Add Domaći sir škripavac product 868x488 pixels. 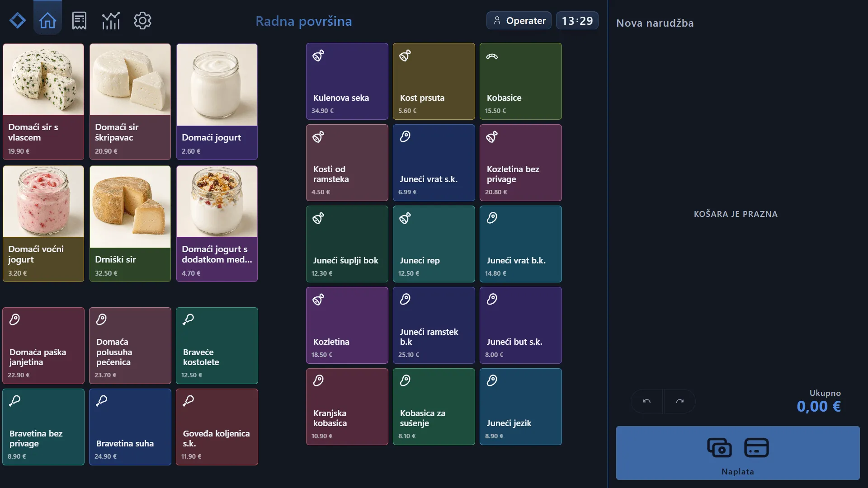pyautogui.click(x=130, y=102)
